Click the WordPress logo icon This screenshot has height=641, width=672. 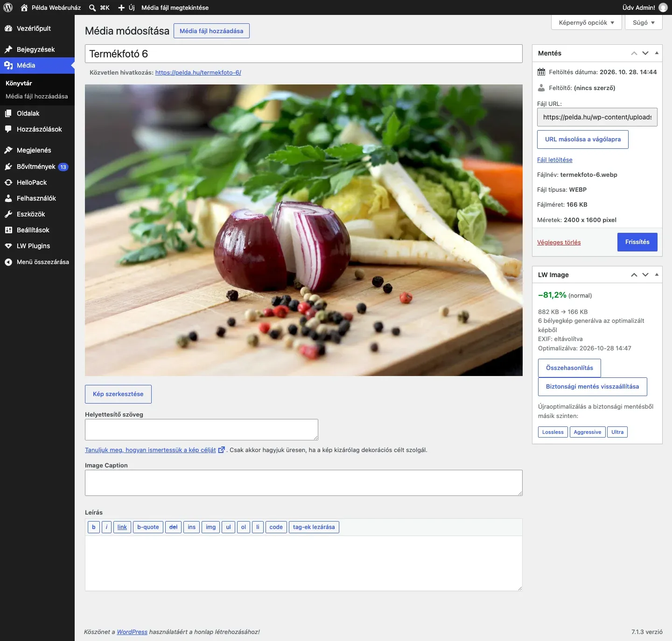8,7
